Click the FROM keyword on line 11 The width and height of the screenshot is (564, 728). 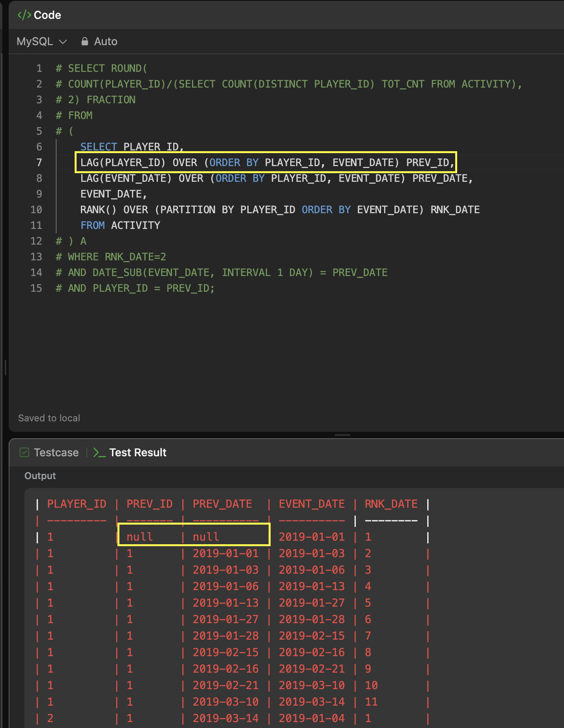[x=93, y=225]
